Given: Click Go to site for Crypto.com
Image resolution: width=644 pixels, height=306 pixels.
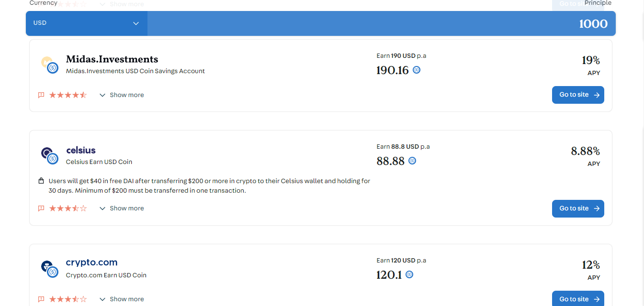Looking at the screenshot, I should point(578,299).
